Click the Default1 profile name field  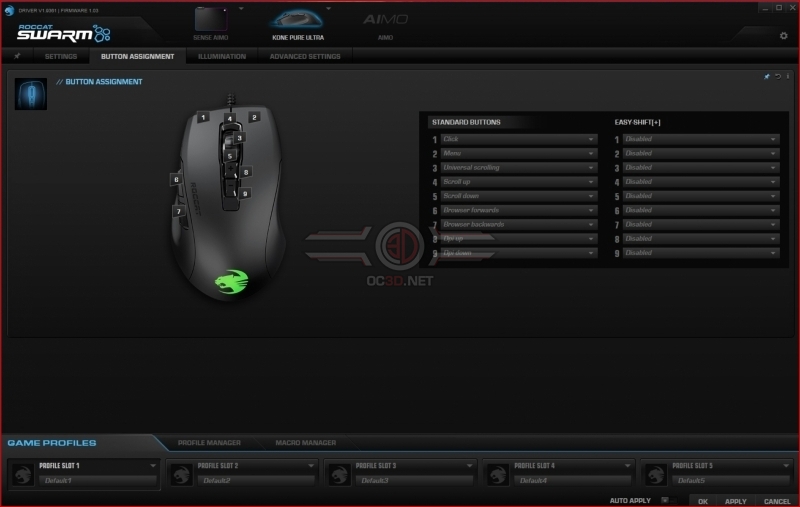(x=98, y=480)
